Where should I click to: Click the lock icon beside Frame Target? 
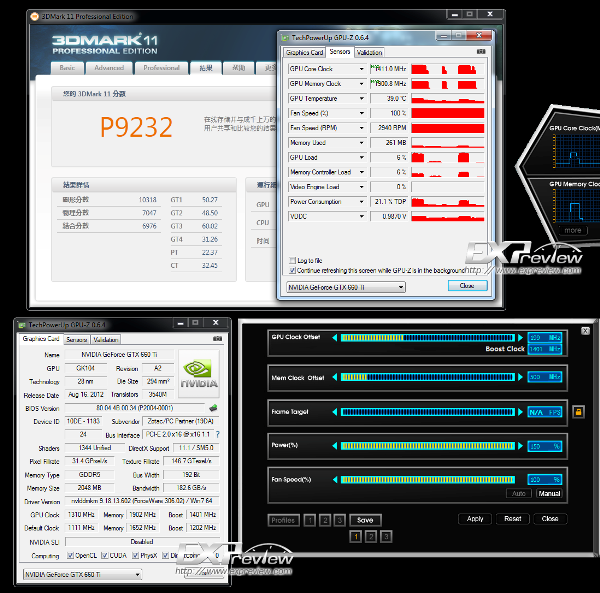(578, 412)
